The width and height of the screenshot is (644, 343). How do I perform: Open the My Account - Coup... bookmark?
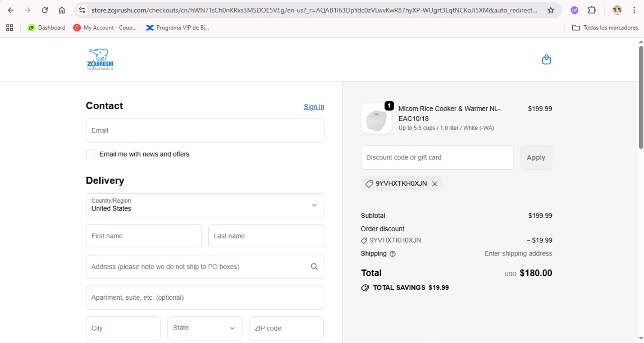pyautogui.click(x=105, y=27)
